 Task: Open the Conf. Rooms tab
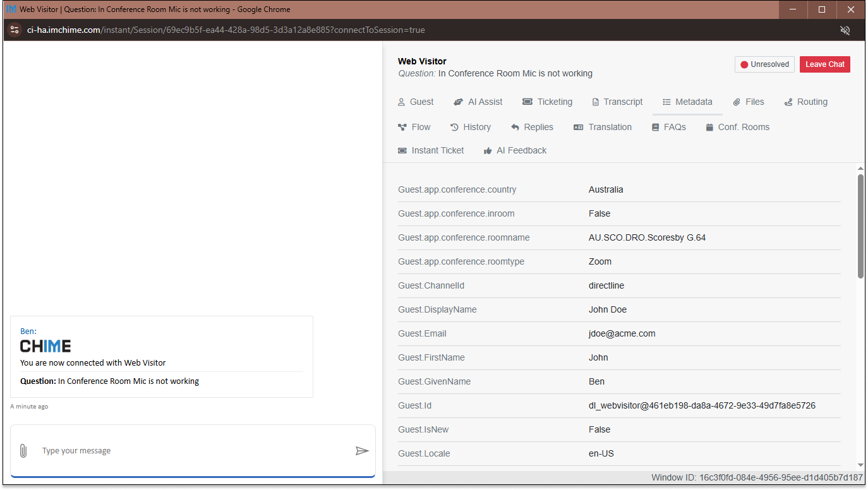click(x=737, y=127)
